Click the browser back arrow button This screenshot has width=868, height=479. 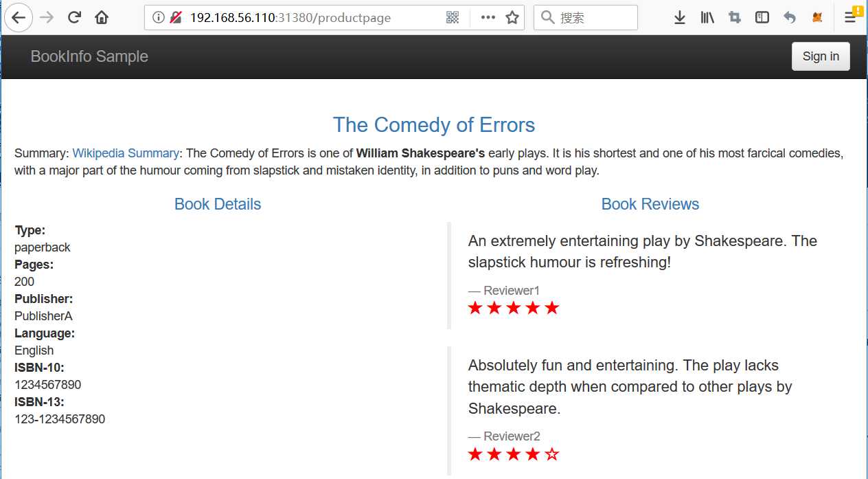coord(17,17)
